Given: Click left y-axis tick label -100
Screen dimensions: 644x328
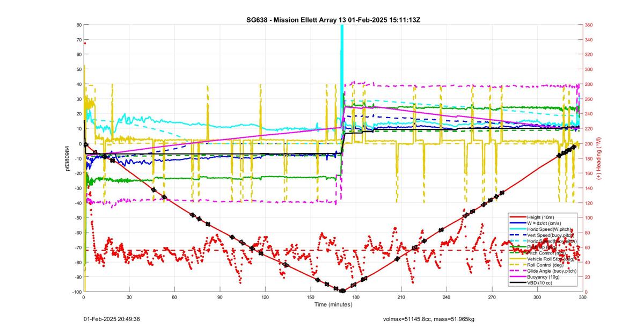Looking at the screenshot, I should (x=76, y=291).
